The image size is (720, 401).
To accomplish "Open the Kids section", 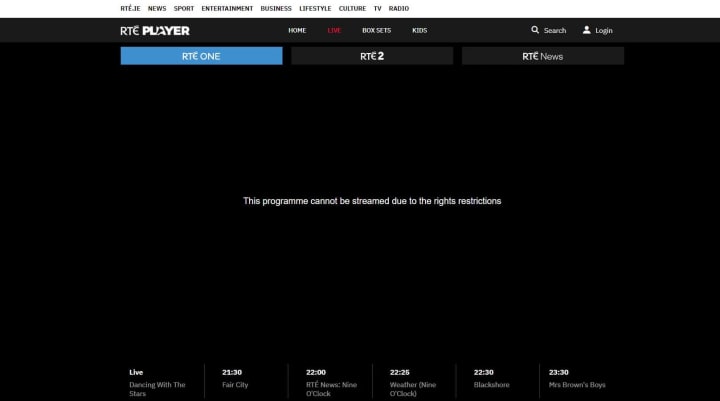I will pos(420,30).
